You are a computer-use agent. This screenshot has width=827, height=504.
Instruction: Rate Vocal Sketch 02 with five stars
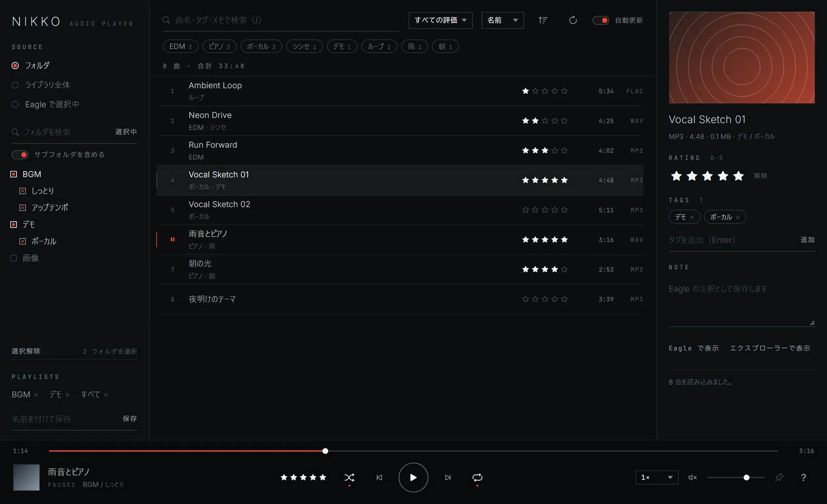[564, 210]
